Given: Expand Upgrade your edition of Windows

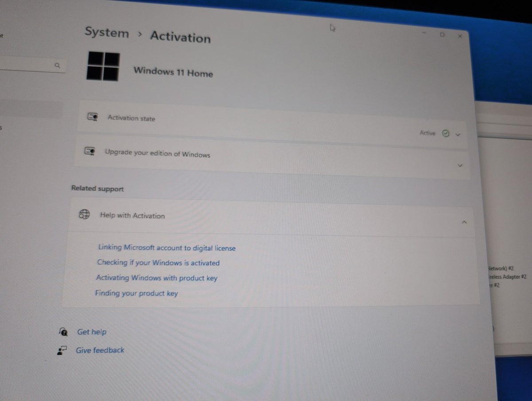Looking at the screenshot, I should [x=460, y=165].
